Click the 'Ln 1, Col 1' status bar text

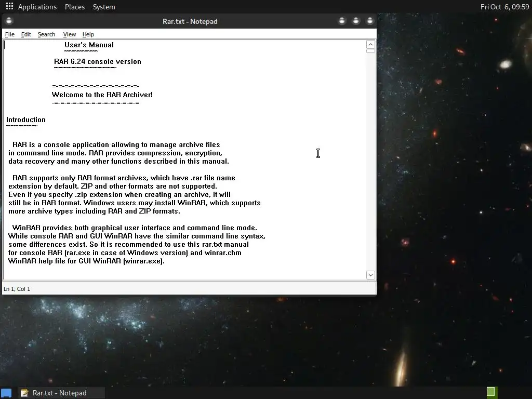pos(17,289)
